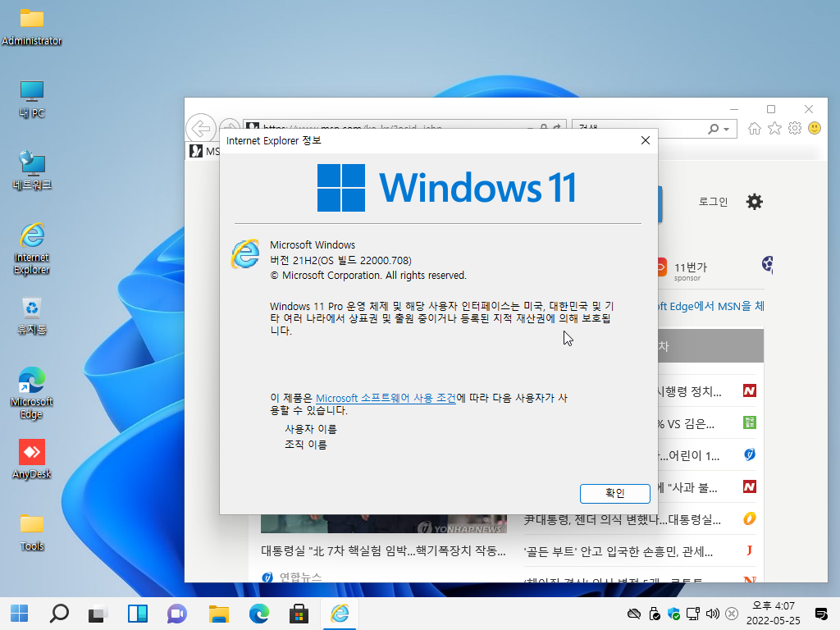Image resolution: width=840 pixels, height=630 pixels.
Task: Open IE favorites star icon
Action: click(x=774, y=129)
